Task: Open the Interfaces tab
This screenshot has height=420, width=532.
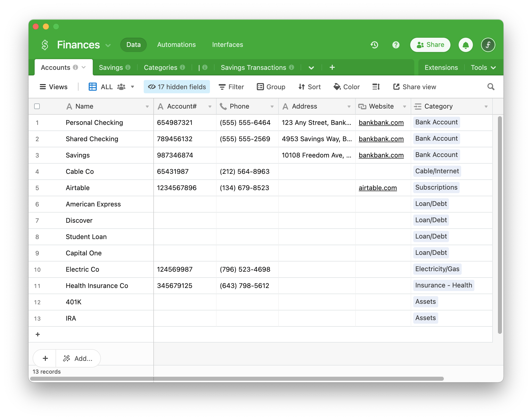Action: (x=227, y=44)
